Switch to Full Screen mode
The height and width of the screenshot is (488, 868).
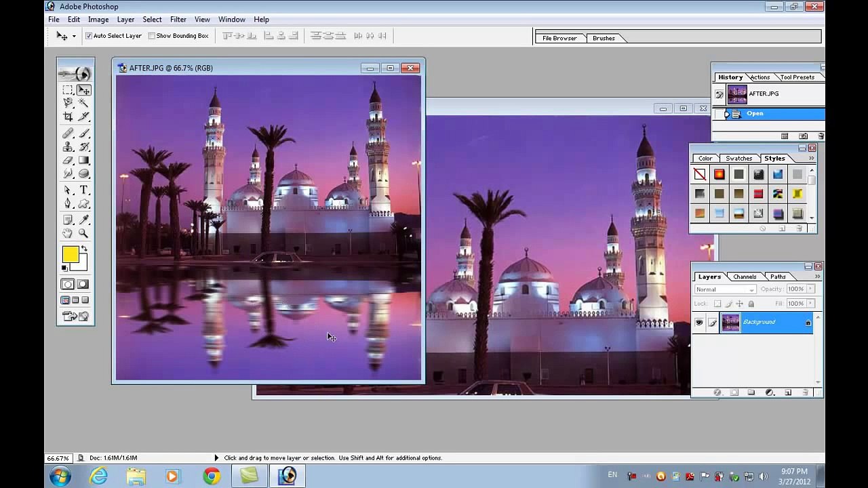click(85, 300)
